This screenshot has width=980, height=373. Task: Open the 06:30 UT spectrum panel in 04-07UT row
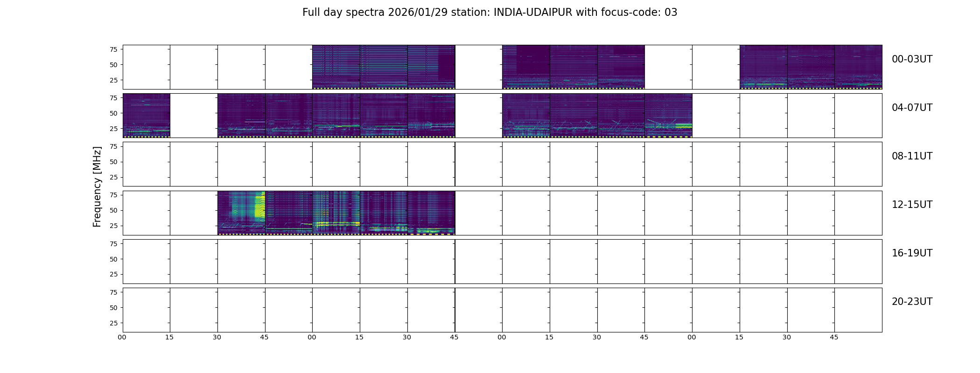pyautogui.click(x=621, y=116)
